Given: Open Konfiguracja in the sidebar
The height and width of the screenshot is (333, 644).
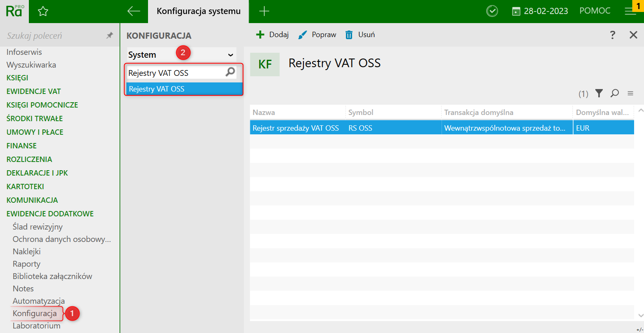Looking at the screenshot, I should (x=35, y=313).
